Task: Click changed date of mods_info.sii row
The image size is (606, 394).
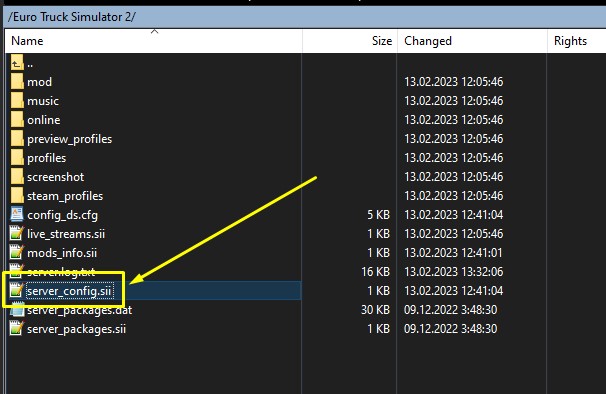Action: point(453,252)
